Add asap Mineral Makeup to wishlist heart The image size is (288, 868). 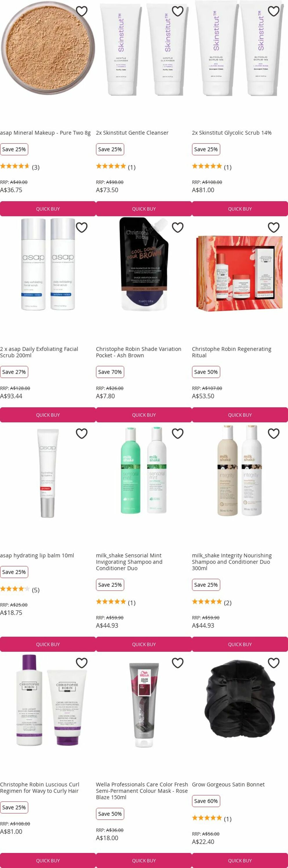[x=82, y=11]
